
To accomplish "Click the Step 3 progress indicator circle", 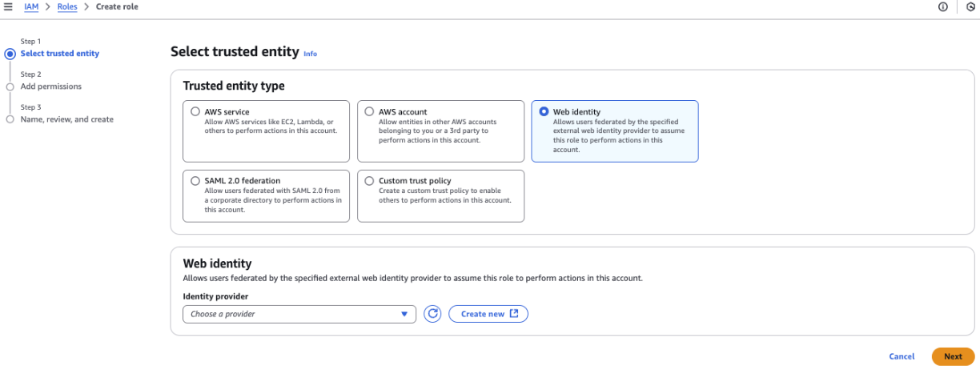I will pos(10,119).
